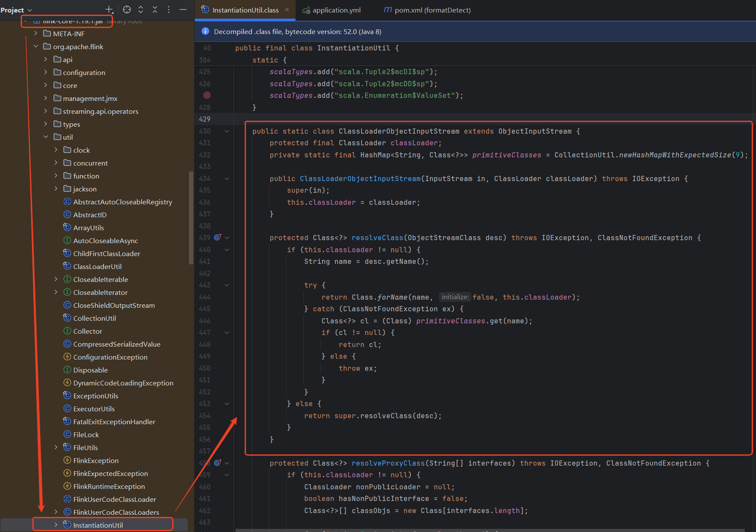Fold the try block at line 443
This screenshot has height=532, width=756.
(x=227, y=285)
